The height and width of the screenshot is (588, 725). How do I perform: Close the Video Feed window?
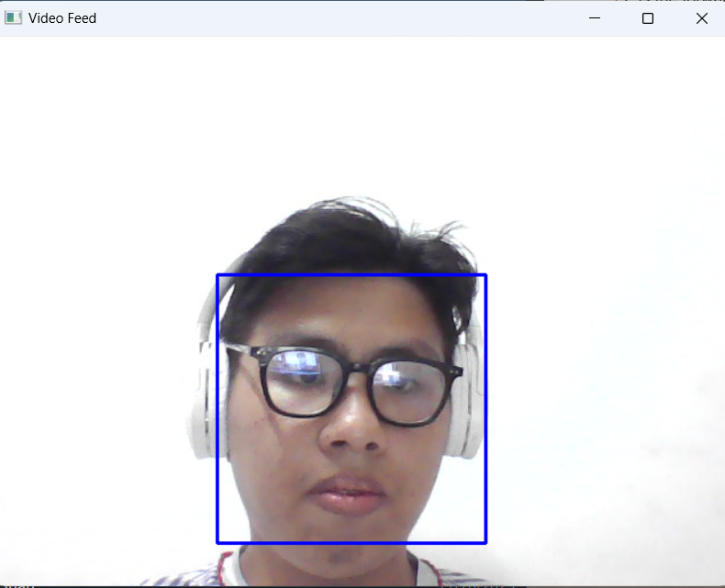(702, 18)
